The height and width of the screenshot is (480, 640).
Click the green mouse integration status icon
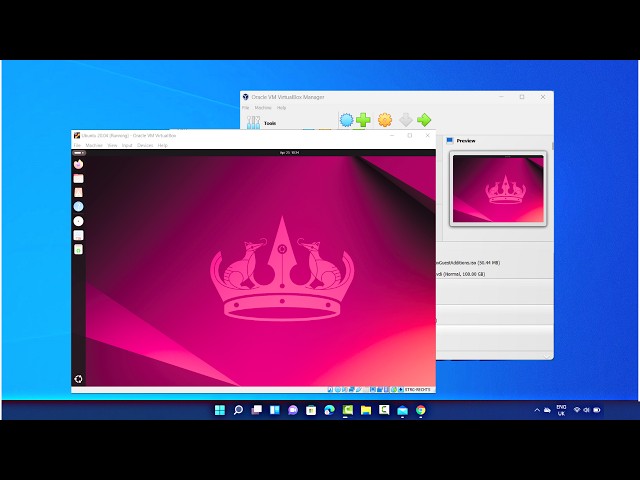[x=394, y=389]
